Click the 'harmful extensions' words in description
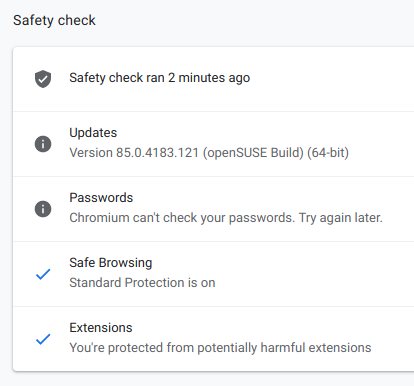The width and height of the screenshot is (414, 386). pos(316,348)
